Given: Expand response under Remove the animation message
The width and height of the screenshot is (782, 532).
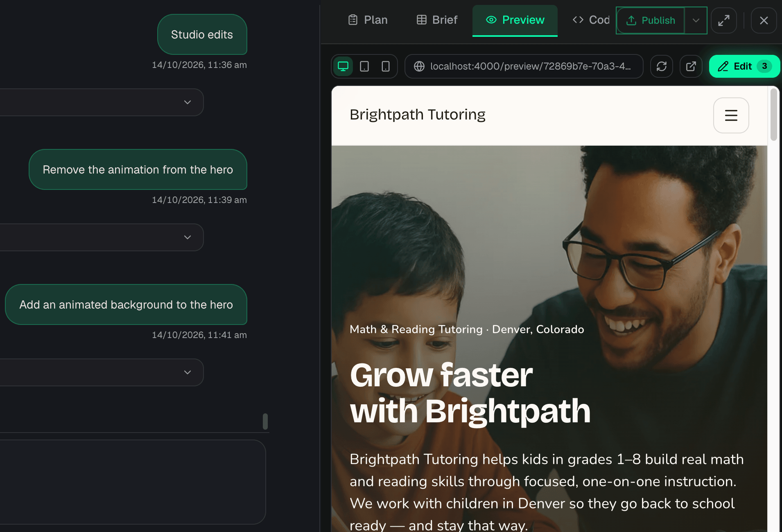Looking at the screenshot, I should [x=188, y=237].
